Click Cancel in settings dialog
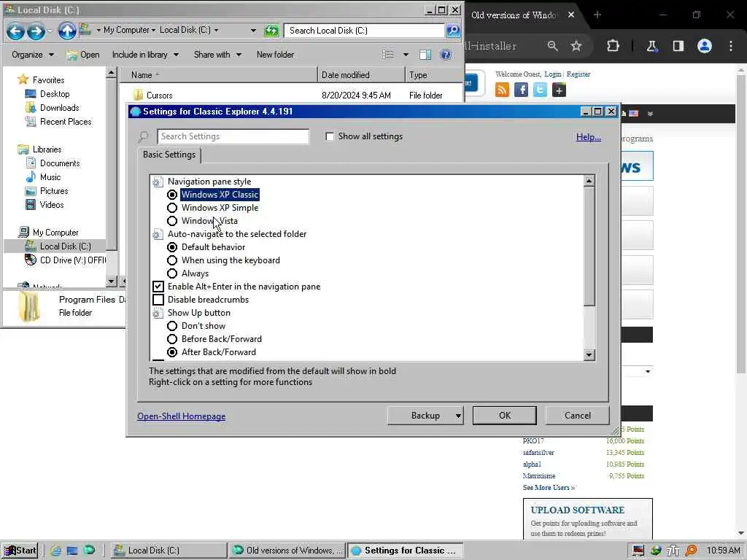The width and height of the screenshot is (747, 560). coord(578,416)
